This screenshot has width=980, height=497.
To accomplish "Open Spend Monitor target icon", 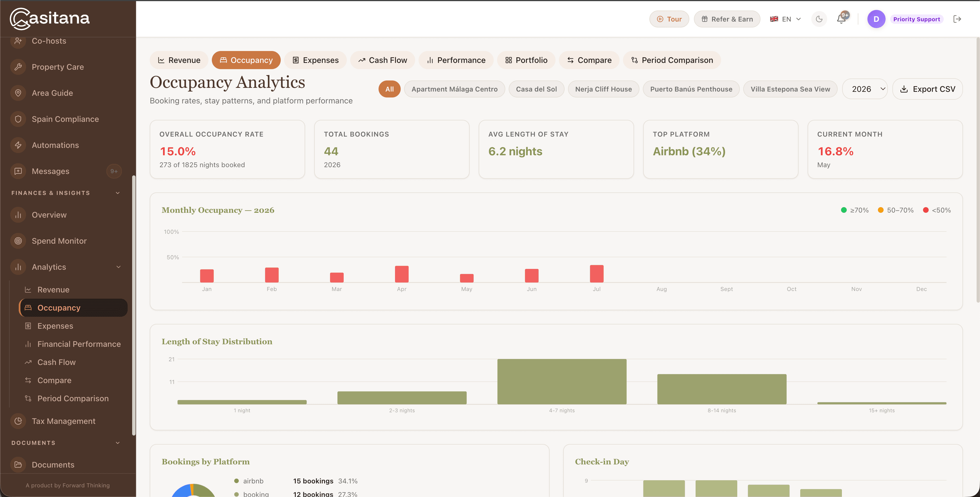I will 18,241.
